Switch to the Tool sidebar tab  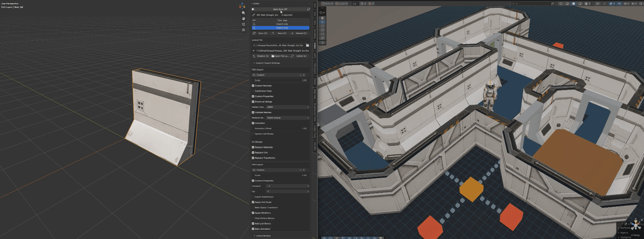(315, 14)
